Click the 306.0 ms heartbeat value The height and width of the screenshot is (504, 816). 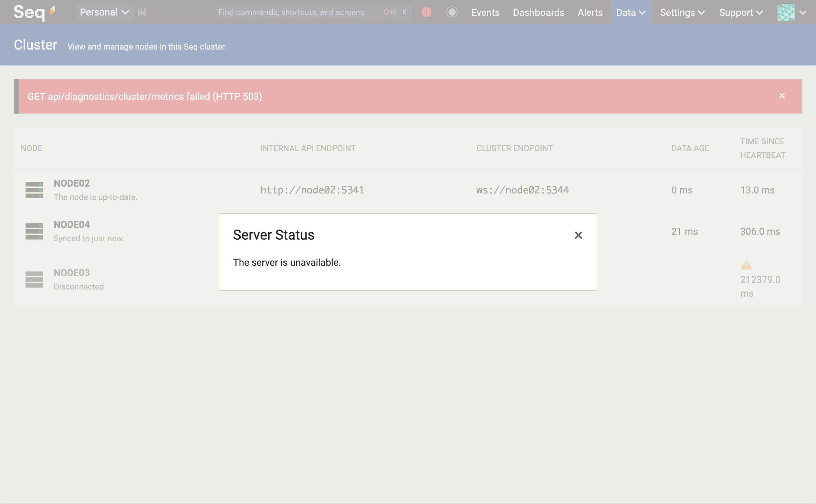(x=760, y=231)
